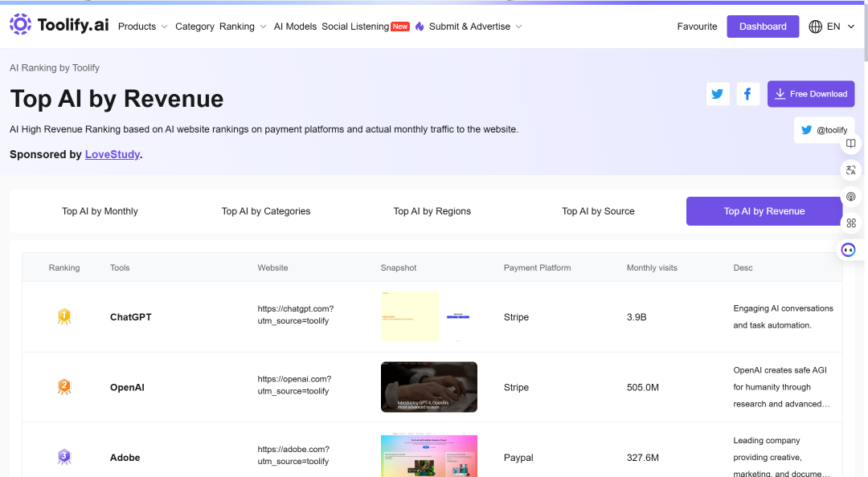Click the Website column header
868x477 pixels.
point(272,268)
